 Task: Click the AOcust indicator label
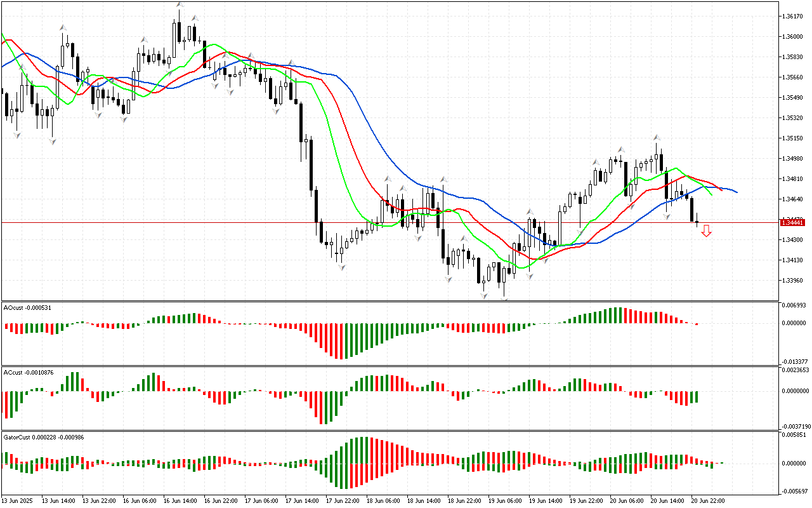(27, 307)
